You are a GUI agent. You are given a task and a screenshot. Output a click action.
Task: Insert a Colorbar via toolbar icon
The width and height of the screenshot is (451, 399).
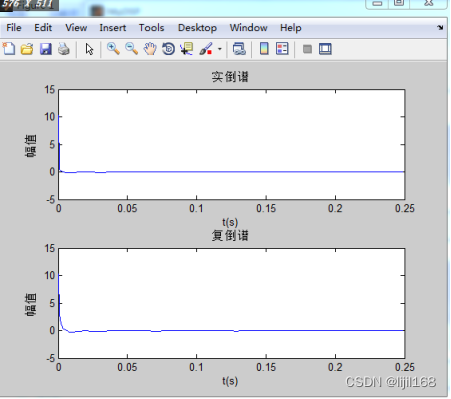coord(264,49)
